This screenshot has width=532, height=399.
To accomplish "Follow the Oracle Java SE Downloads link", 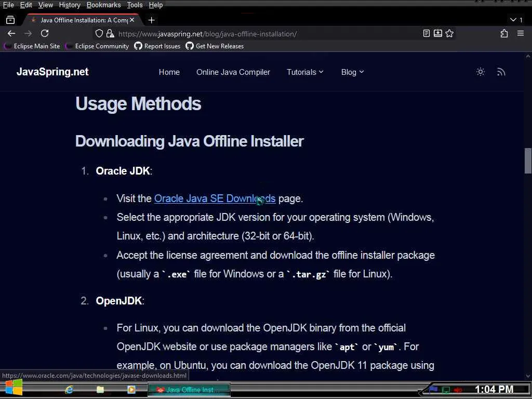I will 215,198.
